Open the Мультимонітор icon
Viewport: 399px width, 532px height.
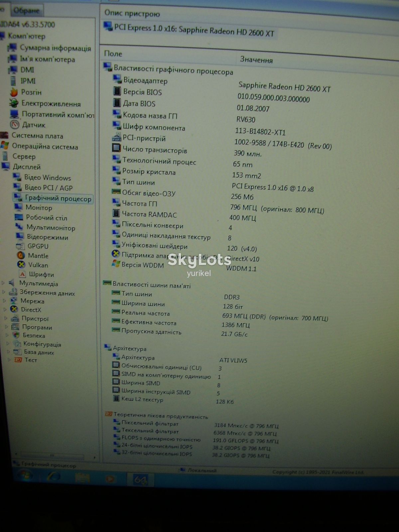click(19, 227)
